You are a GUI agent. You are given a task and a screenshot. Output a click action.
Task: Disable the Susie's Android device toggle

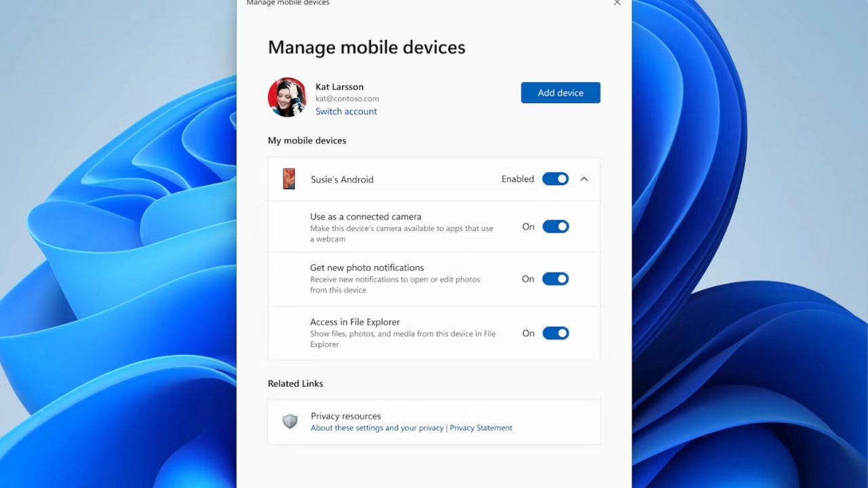[x=555, y=178]
